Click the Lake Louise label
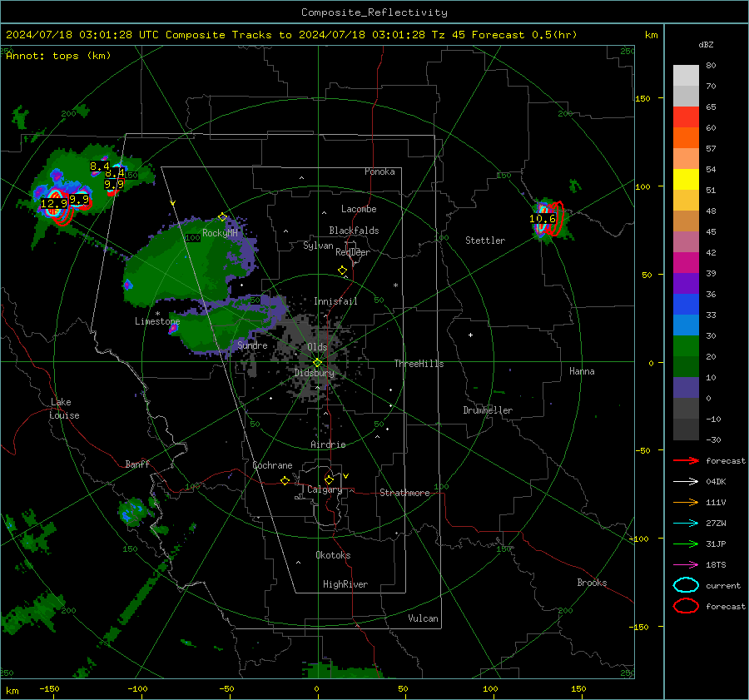This screenshot has width=749, height=700. tap(64, 409)
